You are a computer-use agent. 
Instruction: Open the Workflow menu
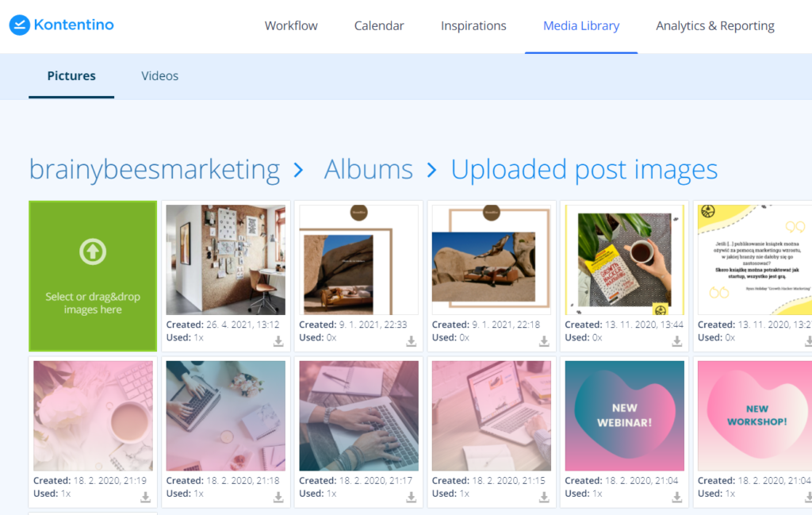291,26
